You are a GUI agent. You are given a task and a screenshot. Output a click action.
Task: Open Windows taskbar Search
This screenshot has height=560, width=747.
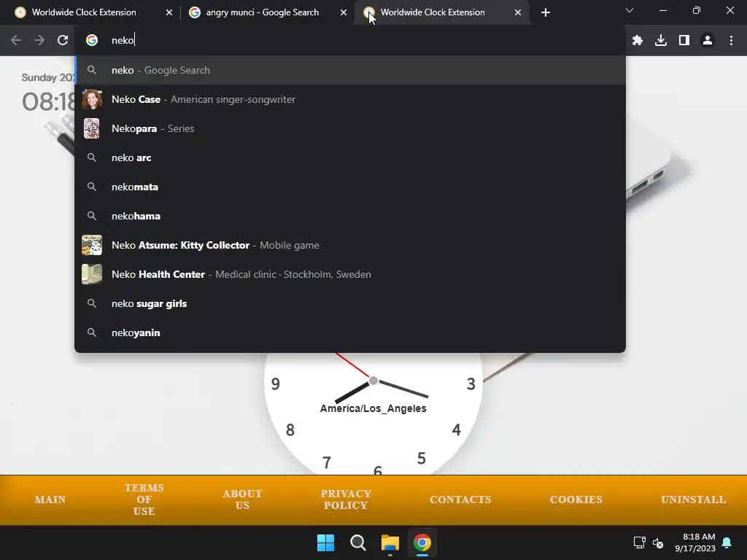click(x=357, y=542)
